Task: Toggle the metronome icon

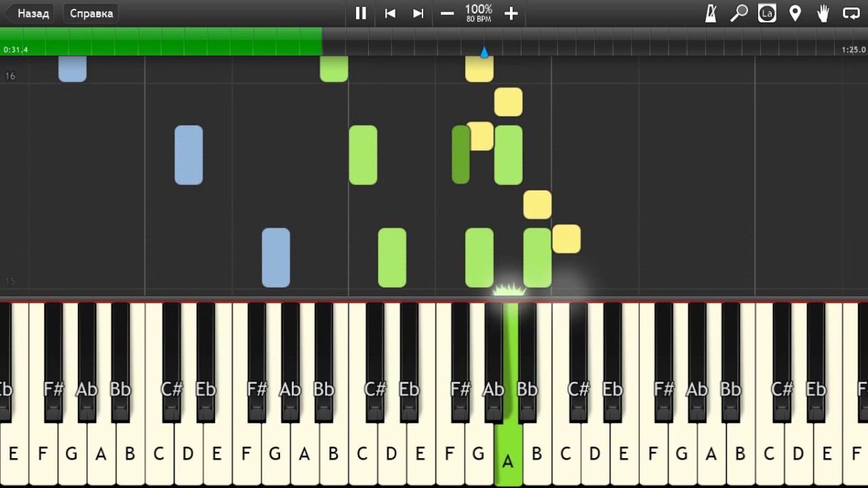Action: [x=711, y=13]
